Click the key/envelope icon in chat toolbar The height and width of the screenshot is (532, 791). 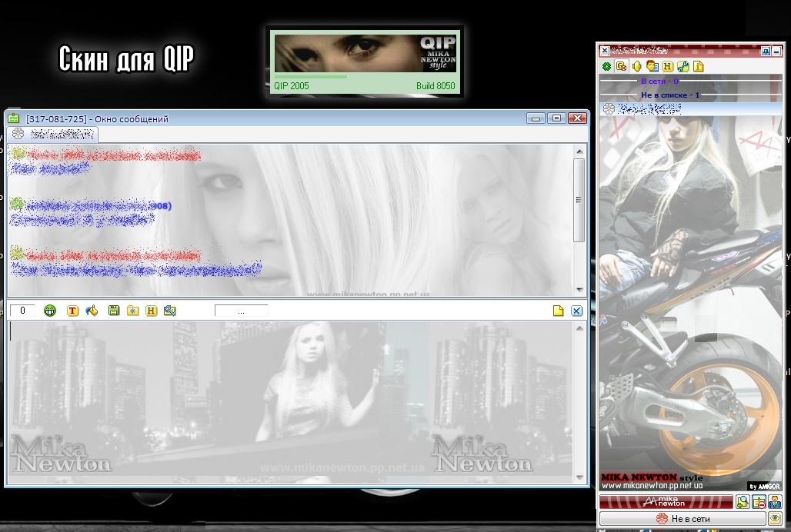(x=170, y=311)
